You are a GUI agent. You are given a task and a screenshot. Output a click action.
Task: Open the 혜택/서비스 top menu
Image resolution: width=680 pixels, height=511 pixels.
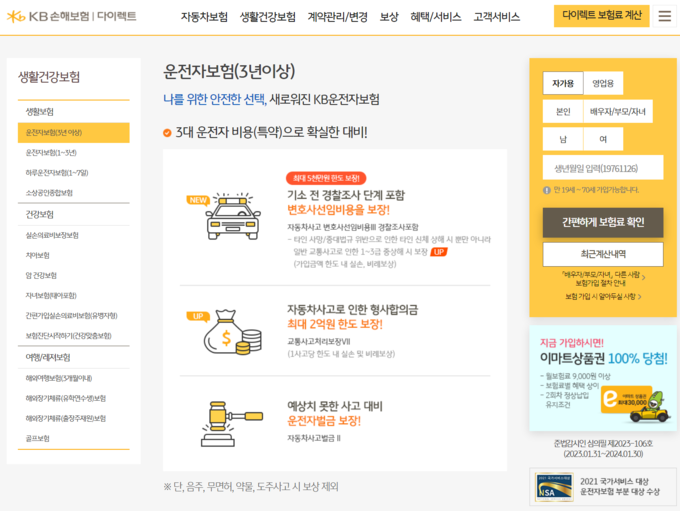[x=435, y=17]
